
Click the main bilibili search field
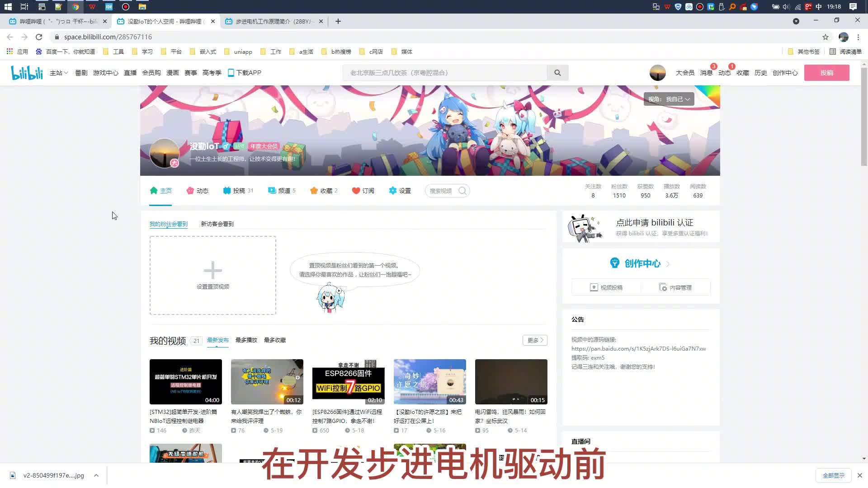[x=445, y=73]
